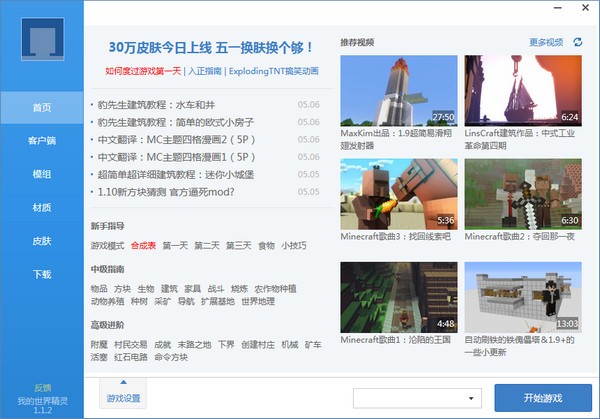The image size is (600, 419).
Task: Open the 第三天 guide link
Action: pos(239,246)
